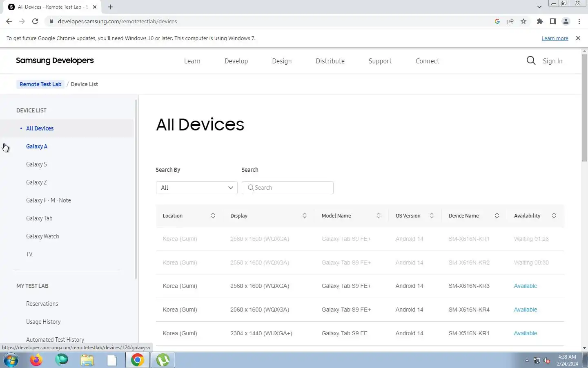Image resolution: width=588 pixels, height=368 pixels.
Task: Open the Develop menu
Action: tap(236, 61)
